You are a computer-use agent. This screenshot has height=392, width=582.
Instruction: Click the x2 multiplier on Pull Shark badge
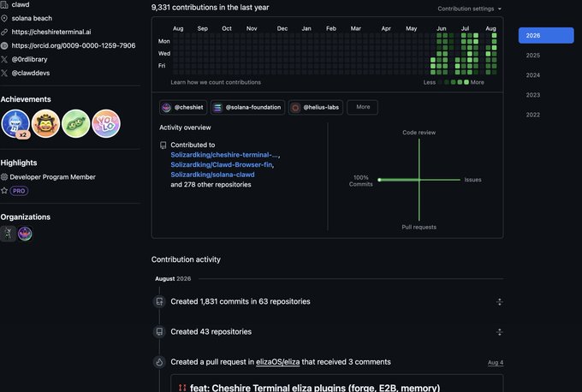pyautogui.click(x=23, y=134)
